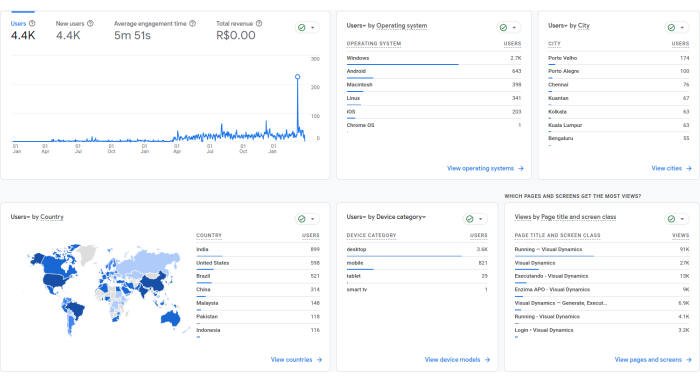Open Users metric dropdown in Country card
This screenshot has width=700, height=382.
click(20, 217)
